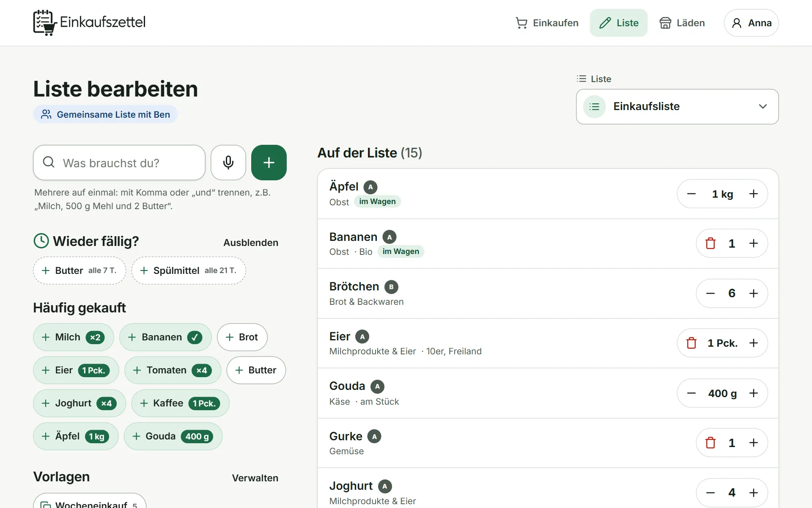Screen dimensions: 812x508
Task: Click the 'Auf der Liste (15)' heading
Action: [x=370, y=153]
